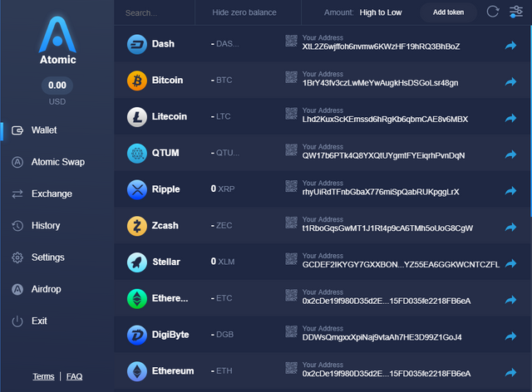The width and height of the screenshot is (532, 392).
Task: Toggle Hide zero balance
Action: [x=244, y=12]
